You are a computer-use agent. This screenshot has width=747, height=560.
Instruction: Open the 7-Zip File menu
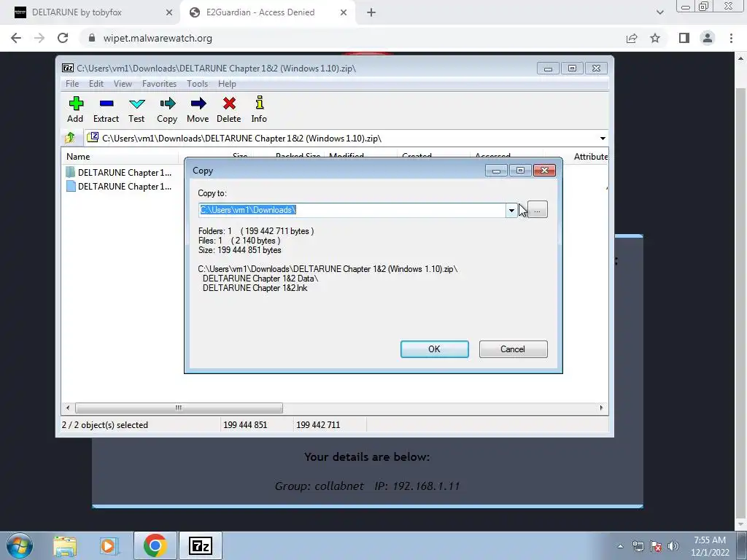[x=72, y=84]
